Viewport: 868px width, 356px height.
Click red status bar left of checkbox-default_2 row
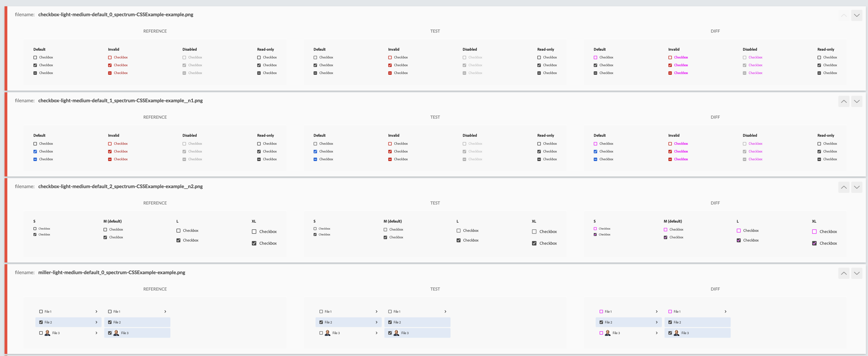(6, 220)
